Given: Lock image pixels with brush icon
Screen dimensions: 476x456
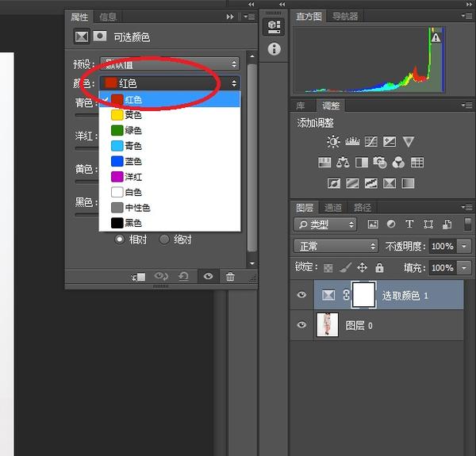Looking at the screenshot, I should (x=345, y=267).
